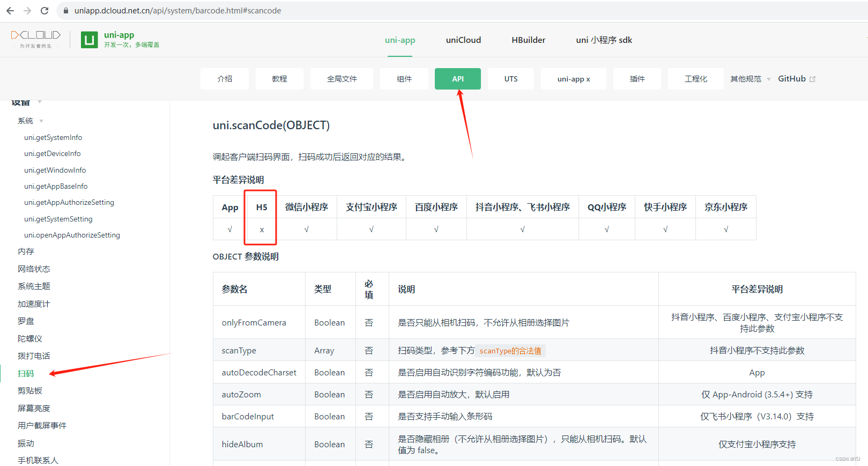Click the 支付宝小程序 column header
Viewport: 868px width, 466px height.
point(372,208)
